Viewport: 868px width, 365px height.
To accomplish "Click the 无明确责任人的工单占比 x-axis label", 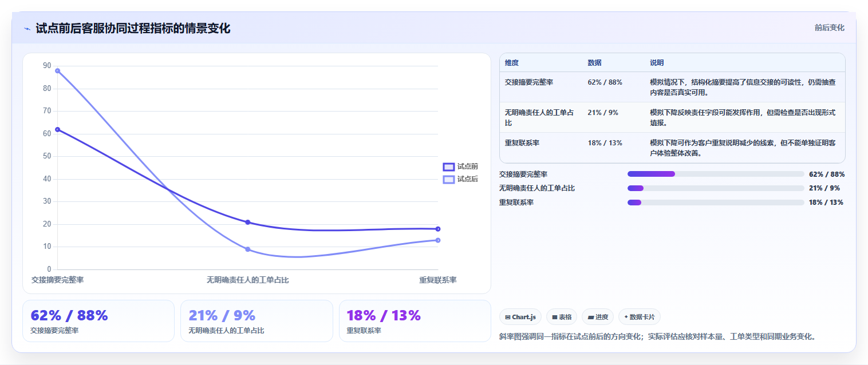I will (x=248, y=280).
